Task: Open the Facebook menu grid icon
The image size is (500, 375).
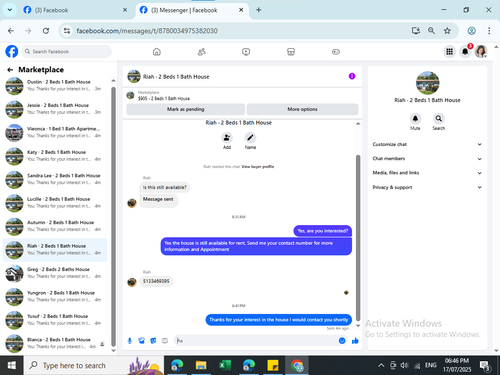Action: tap(449, 52)
